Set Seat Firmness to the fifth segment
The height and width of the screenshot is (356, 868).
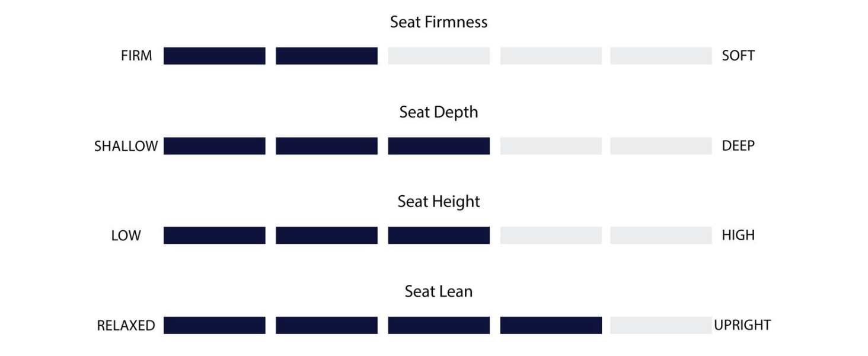point(660,56)
